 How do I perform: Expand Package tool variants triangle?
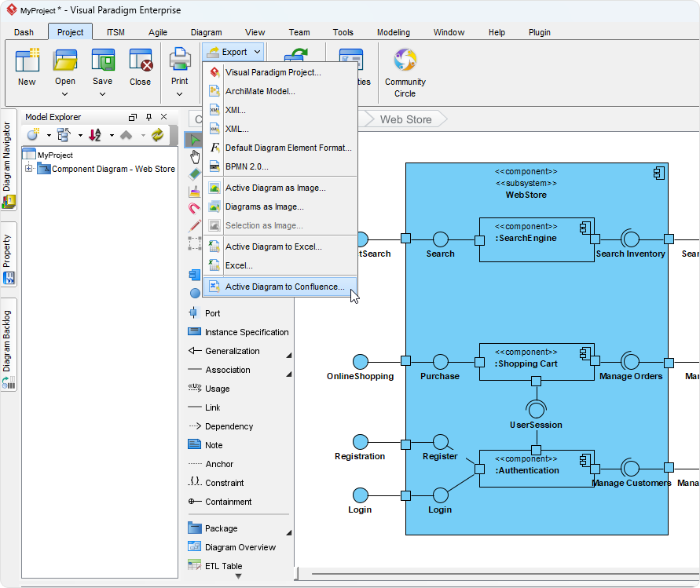click(x=289, y=532)
